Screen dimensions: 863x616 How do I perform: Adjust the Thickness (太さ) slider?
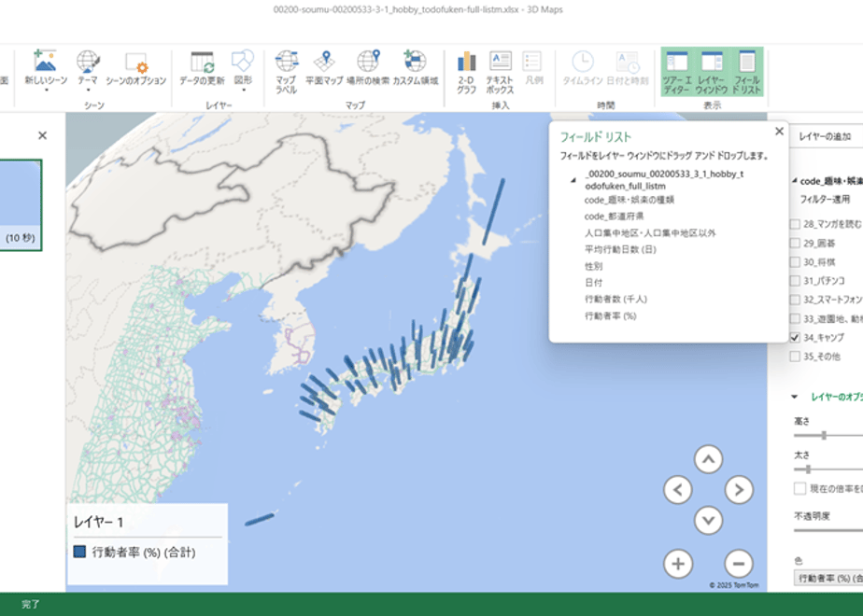pyautogui.click(x=808, y=469)
